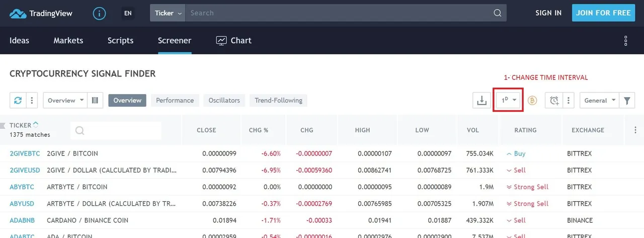Open the three-dot menu next to refresh
644x238 pixels.
(32, 101)
